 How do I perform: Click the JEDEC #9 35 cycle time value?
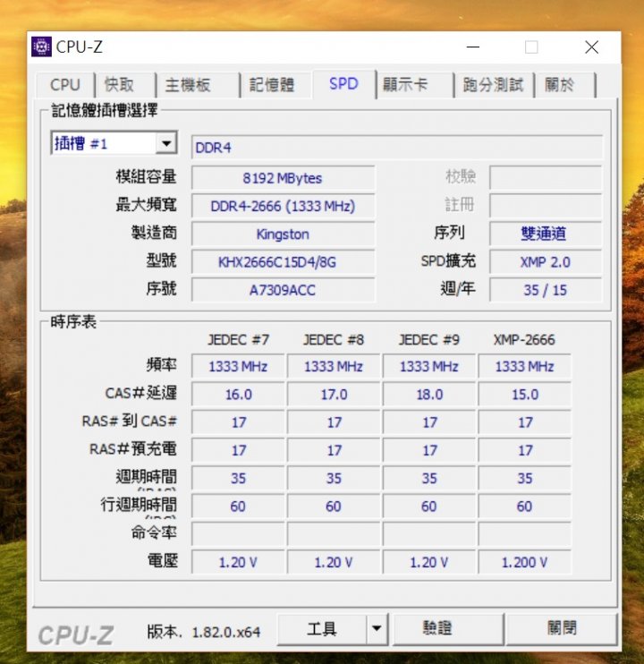(429, 478)
